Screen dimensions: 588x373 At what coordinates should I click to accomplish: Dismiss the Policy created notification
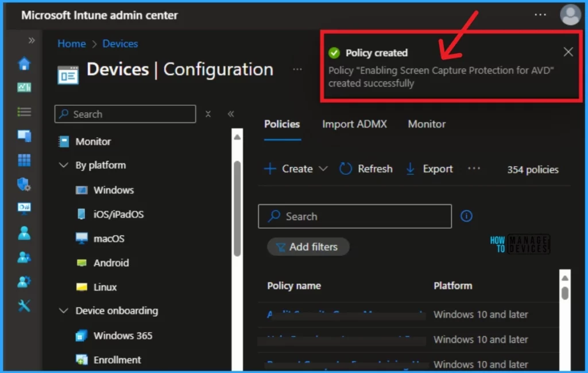(x=568, y=52)
